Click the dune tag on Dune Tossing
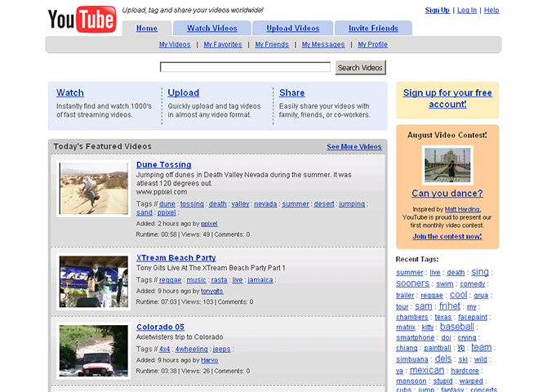 tap(167, 204)
